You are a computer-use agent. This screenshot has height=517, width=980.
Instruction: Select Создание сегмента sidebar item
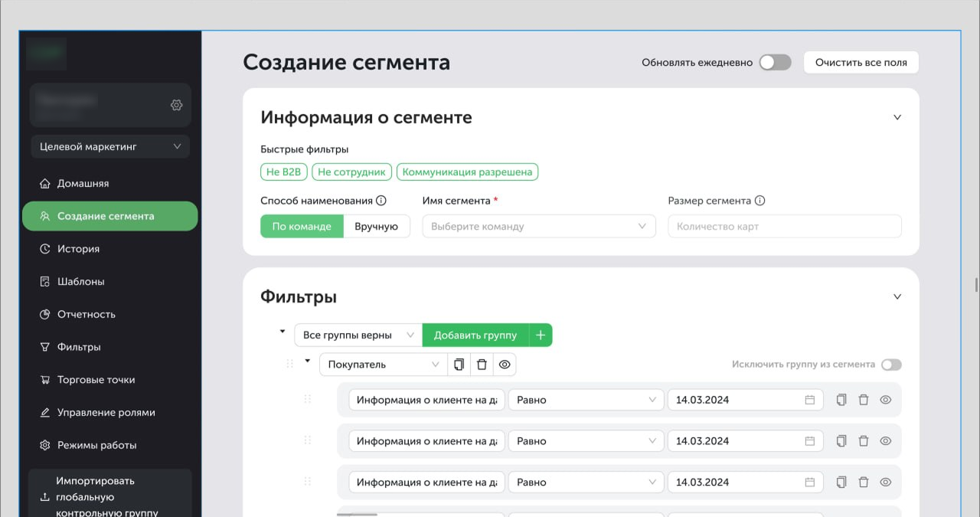110,216
